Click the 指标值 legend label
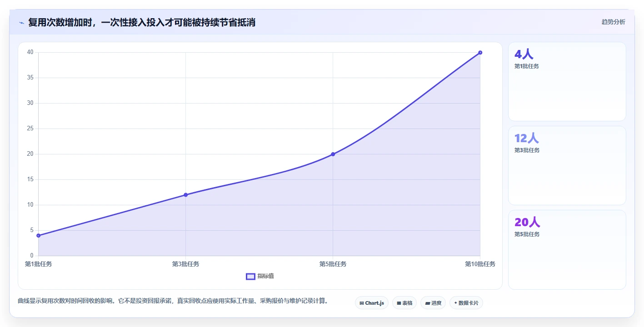This screenshot has width=644, height=327. point(265,276)
